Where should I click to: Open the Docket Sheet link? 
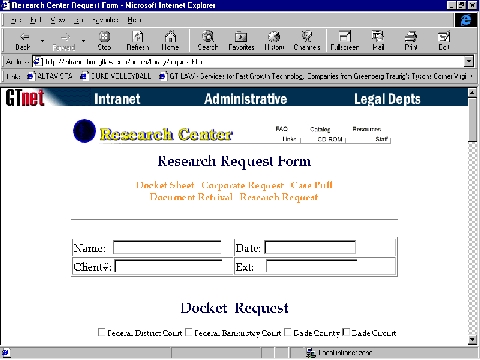coord(165,185)
